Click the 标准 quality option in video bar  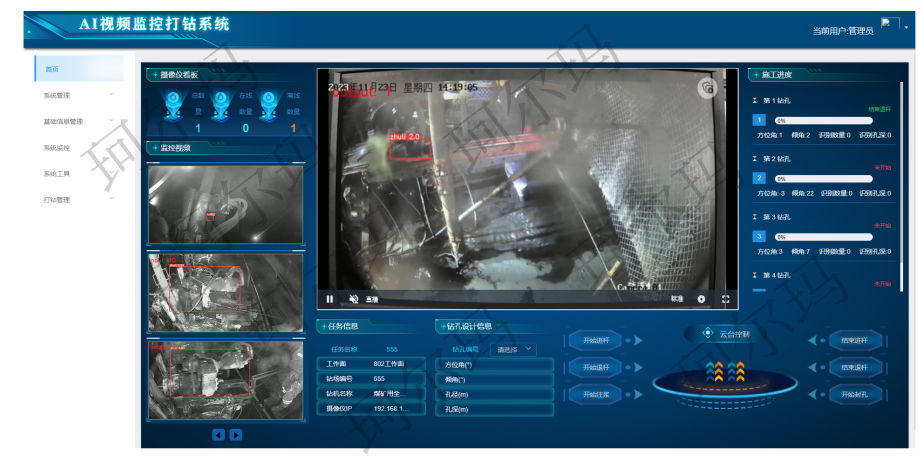[677, 299]
